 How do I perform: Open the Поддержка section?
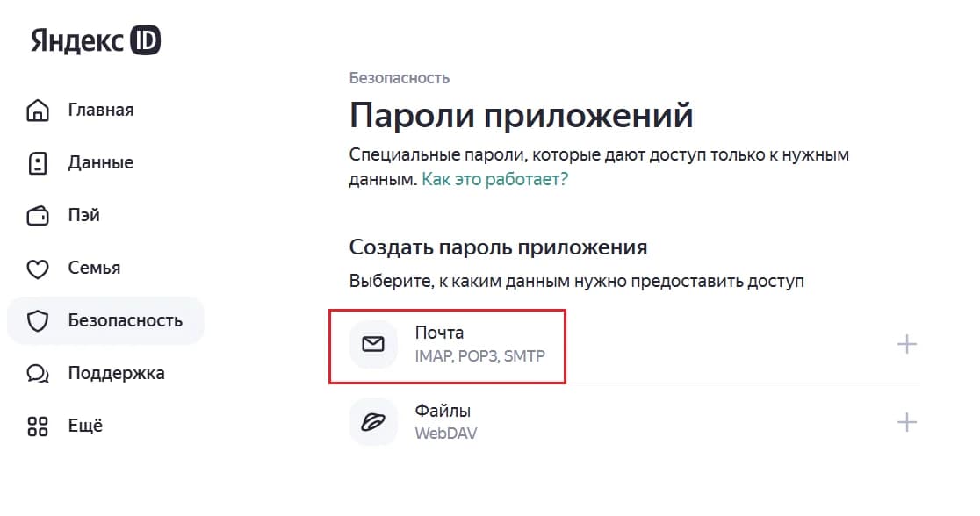116,373
